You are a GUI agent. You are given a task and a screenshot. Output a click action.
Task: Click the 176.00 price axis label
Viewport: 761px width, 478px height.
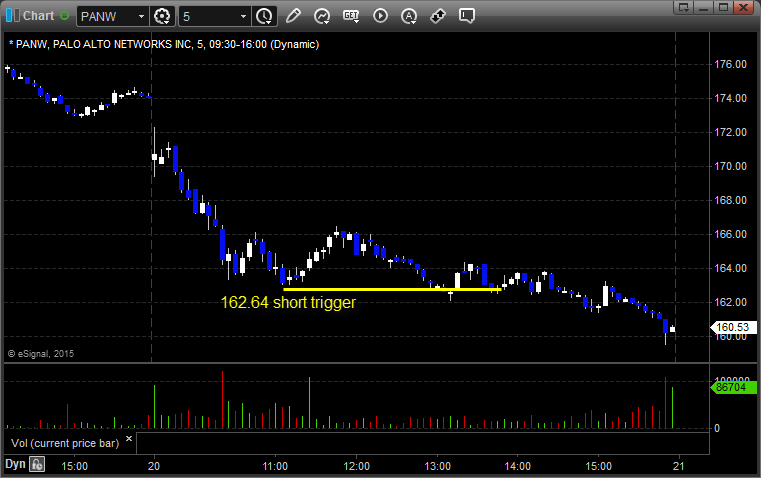[730, 64]
